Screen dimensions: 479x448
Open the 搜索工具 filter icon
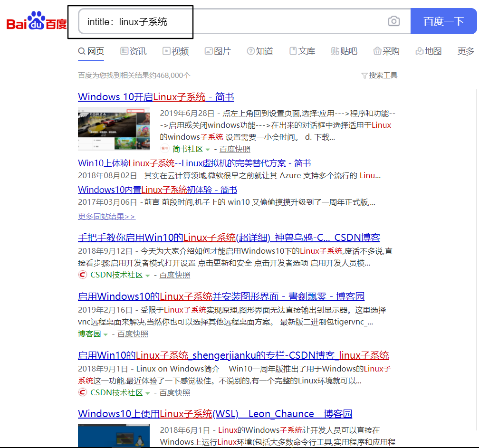pyautogui.click(x=364, y=75)
